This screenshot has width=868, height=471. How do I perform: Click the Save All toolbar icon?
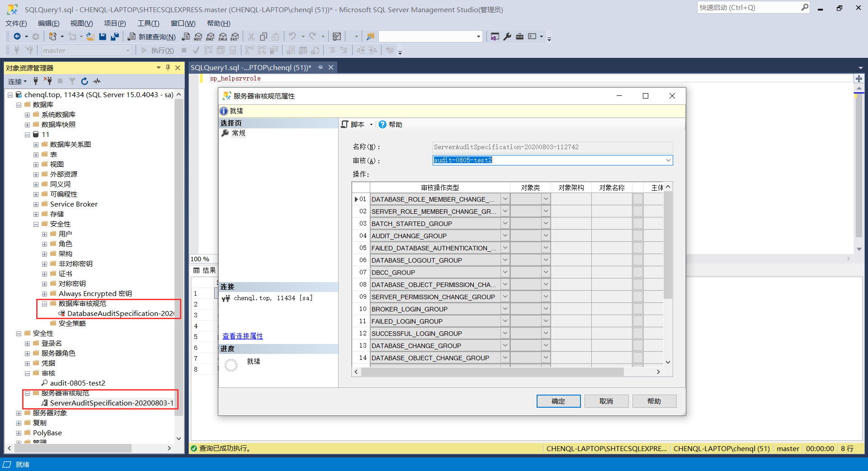(115, 37)
